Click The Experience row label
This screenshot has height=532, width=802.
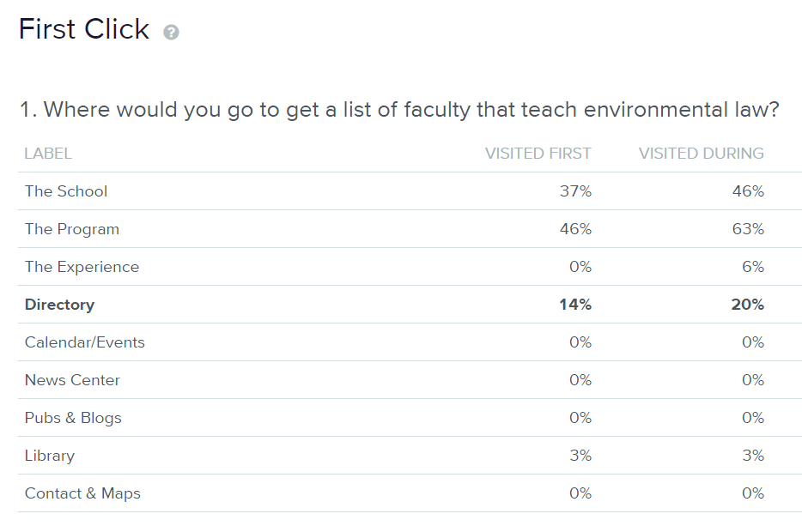[82, 267]
